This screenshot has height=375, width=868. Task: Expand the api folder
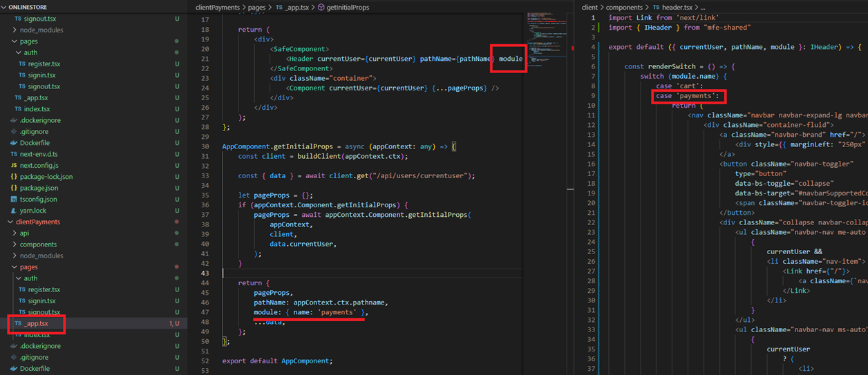[x=24, y=233]
